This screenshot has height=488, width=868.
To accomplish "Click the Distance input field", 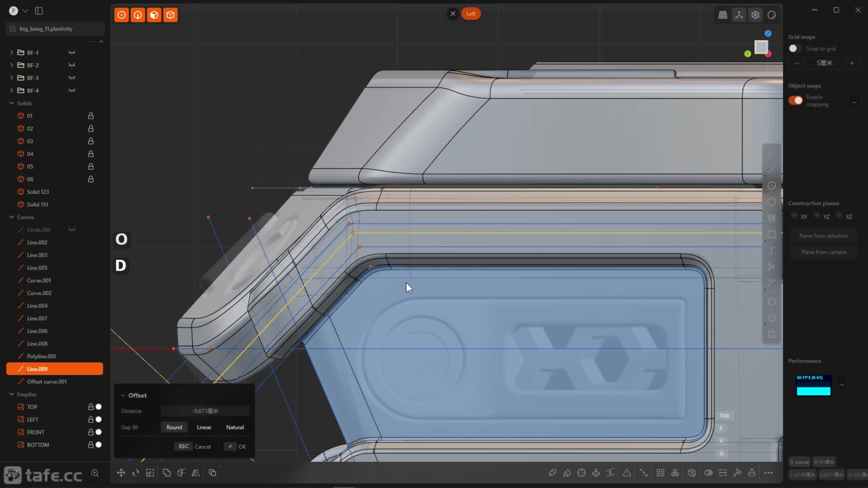I will pyautogui.click(x=205, y=411).
